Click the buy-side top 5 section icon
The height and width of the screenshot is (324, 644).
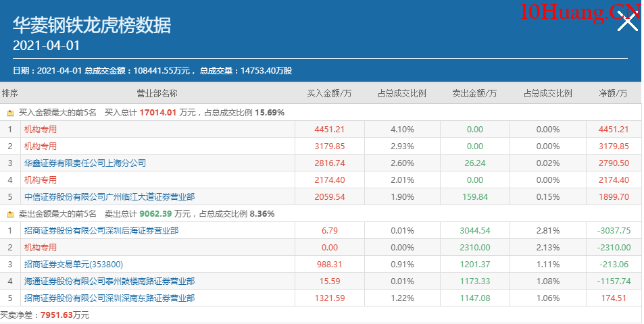[10, 113]
